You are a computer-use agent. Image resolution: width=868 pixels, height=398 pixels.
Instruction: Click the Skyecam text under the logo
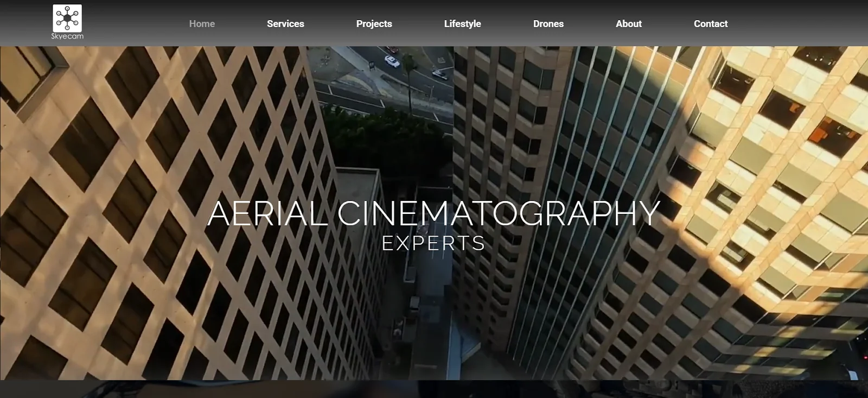[67, 36]
